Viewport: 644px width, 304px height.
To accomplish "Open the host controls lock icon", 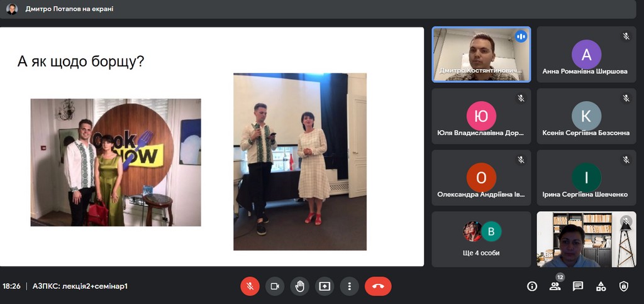I will pyautogui.click(x=623, y=286).
